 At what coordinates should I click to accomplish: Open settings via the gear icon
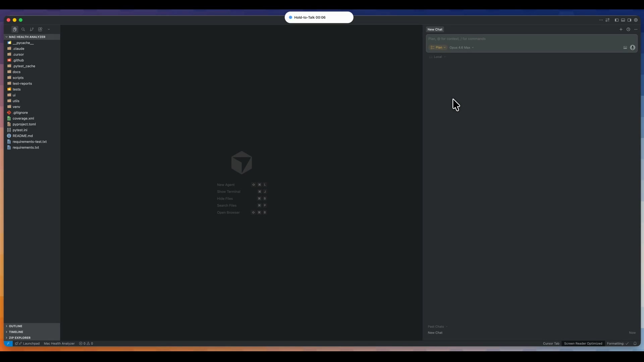point(636,20)
